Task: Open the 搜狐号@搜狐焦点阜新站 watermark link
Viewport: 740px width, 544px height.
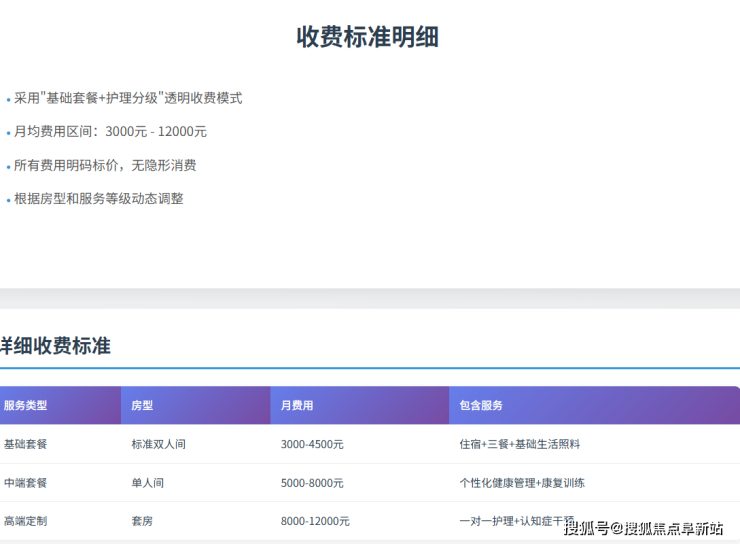Action: pos(643,529)
